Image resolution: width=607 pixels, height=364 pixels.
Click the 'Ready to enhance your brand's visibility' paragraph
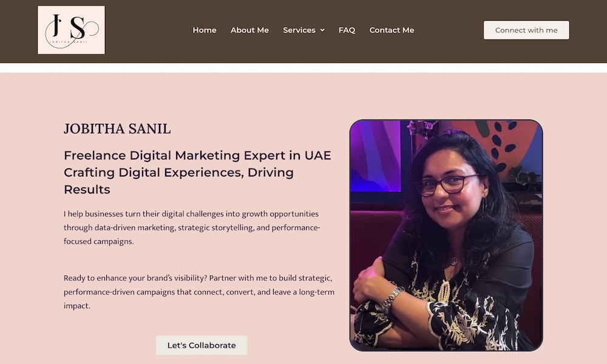(x=199, y=292)
